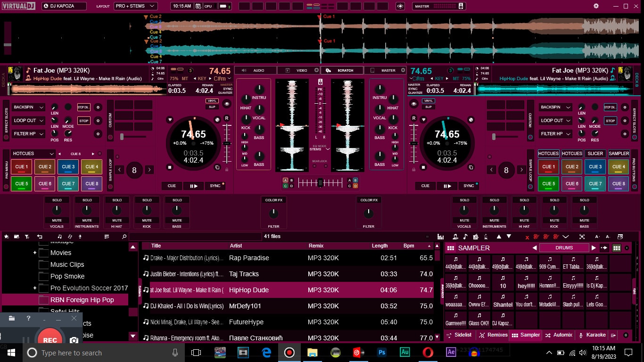Image resolution: width=644 pixels, height=362 pixels.
Task: Click the camera snapshot icon next to REC
Action: click(x=74, y=340)
